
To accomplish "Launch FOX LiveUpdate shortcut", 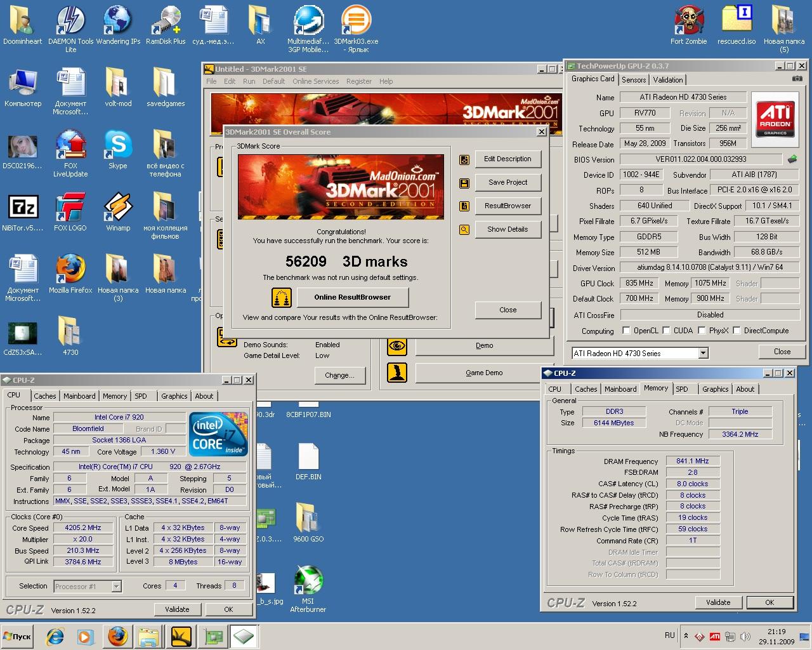I will 70,154.
